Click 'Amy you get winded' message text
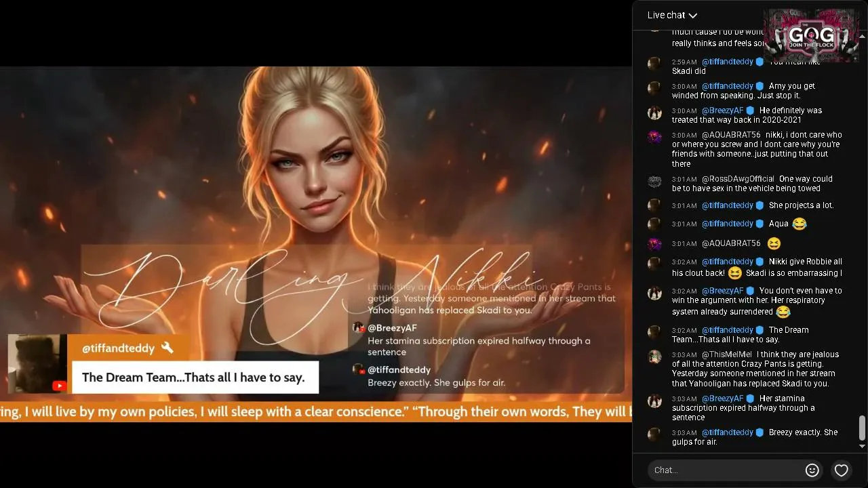 (744, 91)
